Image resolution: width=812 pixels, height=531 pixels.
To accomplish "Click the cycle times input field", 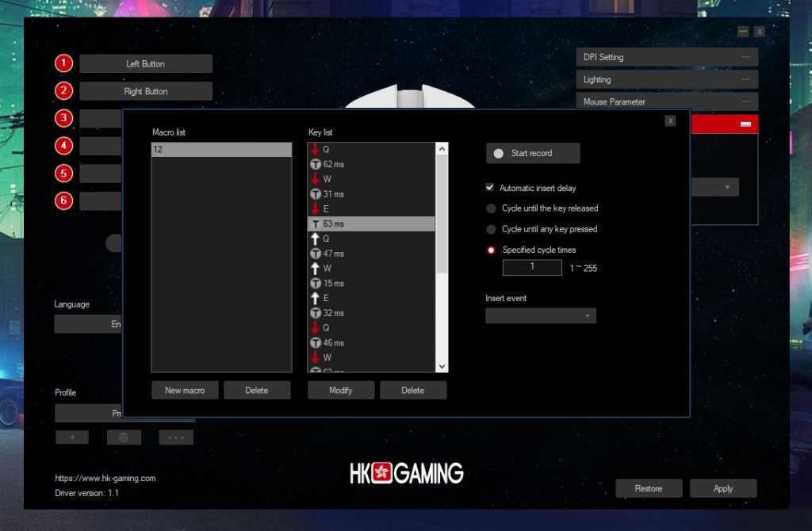I will [x=533, y=268].
